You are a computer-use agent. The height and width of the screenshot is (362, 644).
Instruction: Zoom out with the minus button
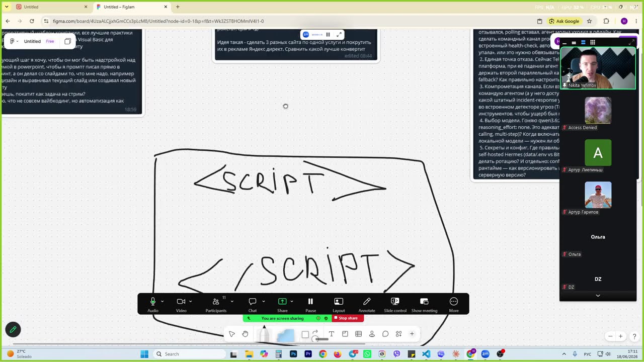point(610,336)
